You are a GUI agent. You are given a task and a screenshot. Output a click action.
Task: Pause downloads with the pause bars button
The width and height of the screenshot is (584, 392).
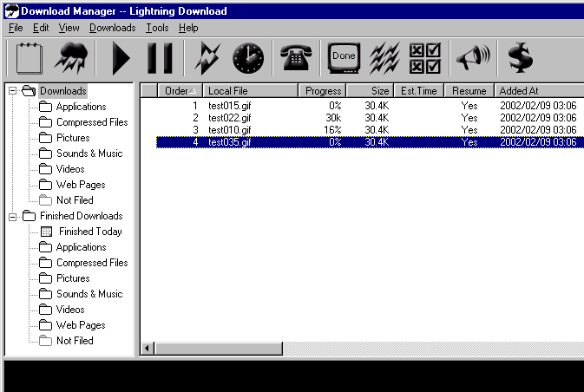click(x=161, y=58)
